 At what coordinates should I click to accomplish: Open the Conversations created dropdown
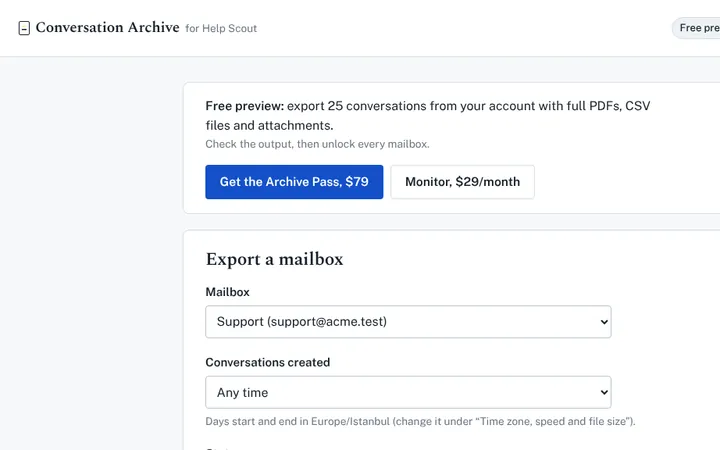pos(408,392)
